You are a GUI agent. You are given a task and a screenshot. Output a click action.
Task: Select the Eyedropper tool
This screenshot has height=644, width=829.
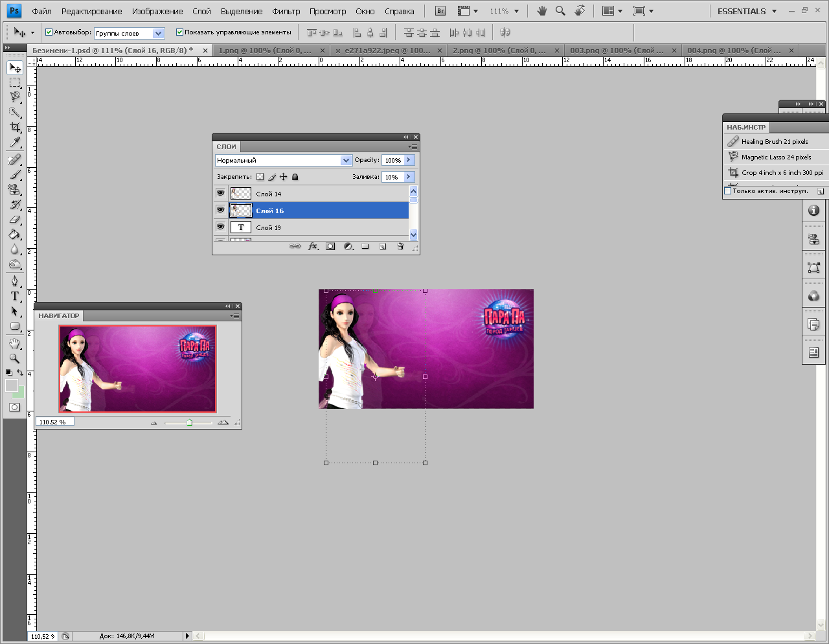tap(15, 143)
